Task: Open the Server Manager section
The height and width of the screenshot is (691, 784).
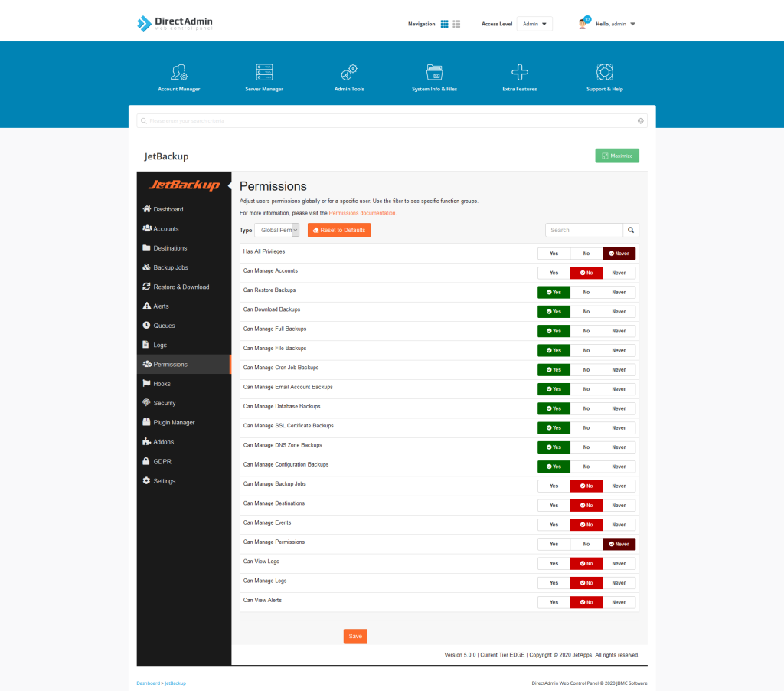Action: tap(264, 77)
